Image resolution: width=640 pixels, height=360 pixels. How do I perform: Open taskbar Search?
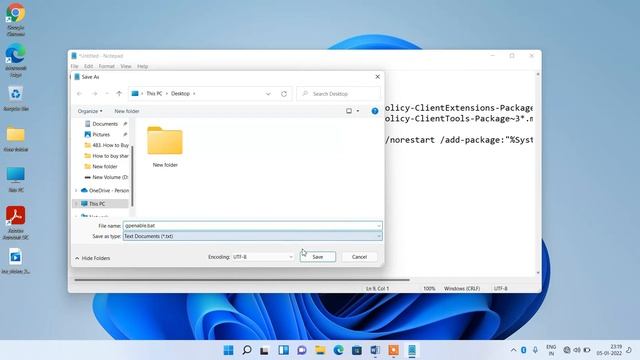click(247, 350)
